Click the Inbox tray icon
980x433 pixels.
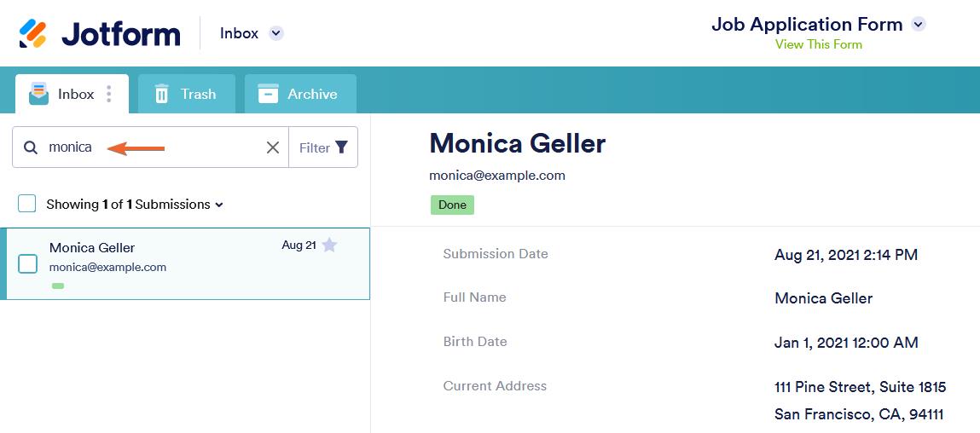coord(38,94)
